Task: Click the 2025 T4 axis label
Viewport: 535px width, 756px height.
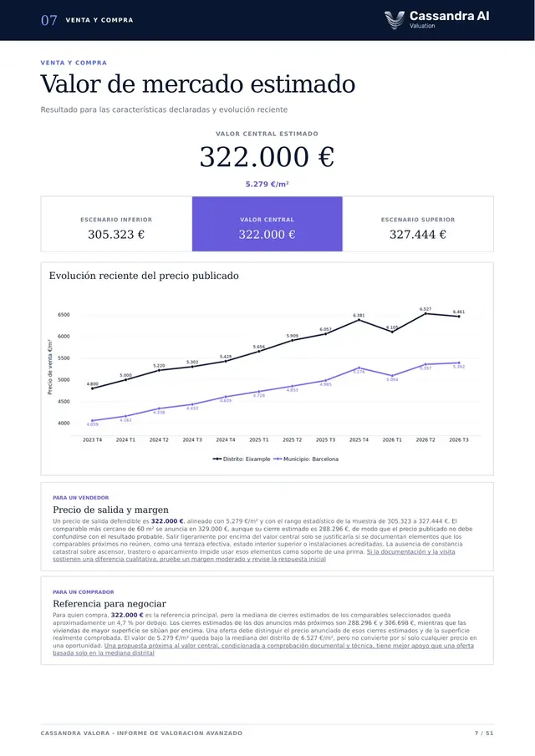Action: (x=359, y=439)
